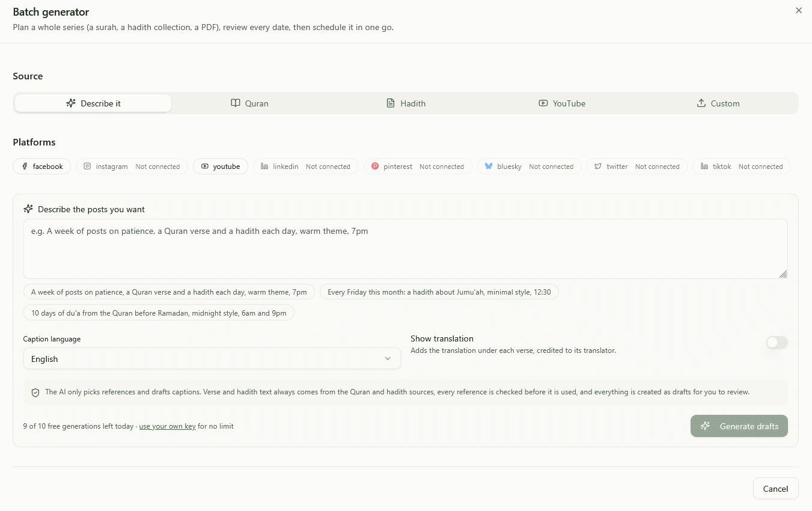
Task: Select the Describe it source tab
Action: click(x=93, y=103)
